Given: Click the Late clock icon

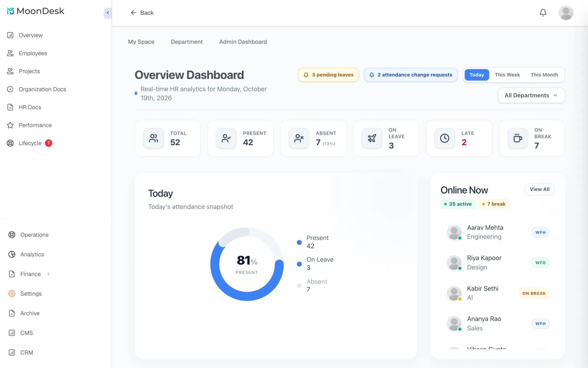Looking at the screenshot, I should tap(445, 138).
